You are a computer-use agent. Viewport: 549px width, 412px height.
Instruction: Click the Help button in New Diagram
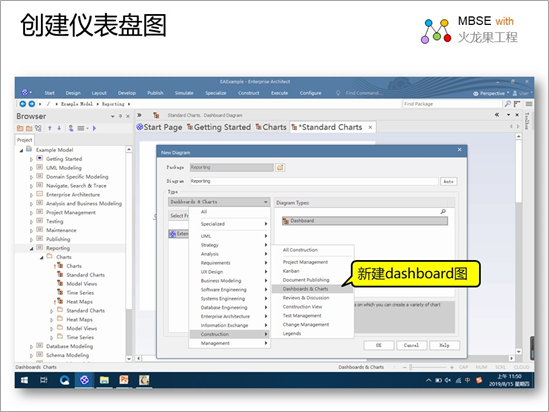coord(444,345)
